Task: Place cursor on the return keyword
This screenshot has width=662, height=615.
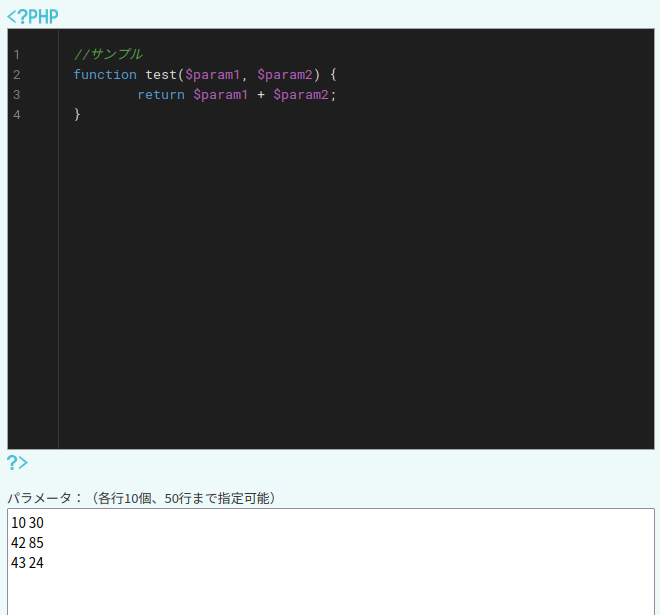Action: (x=160, y=95)
